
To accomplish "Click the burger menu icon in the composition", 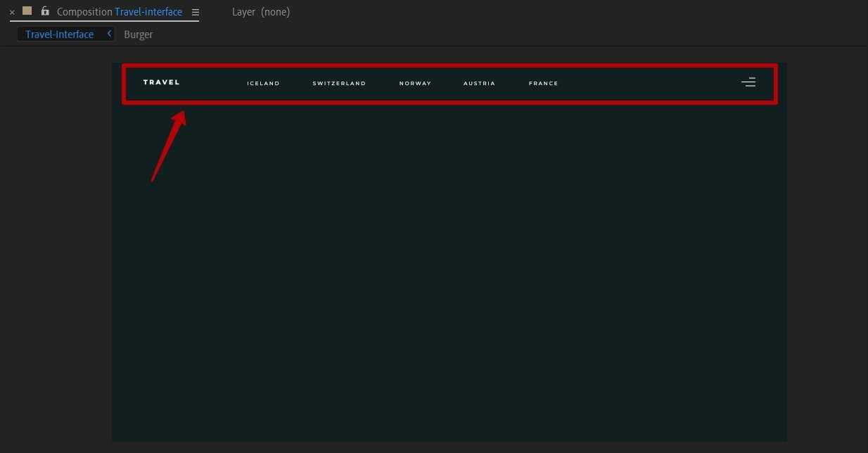I will [748, 82].
